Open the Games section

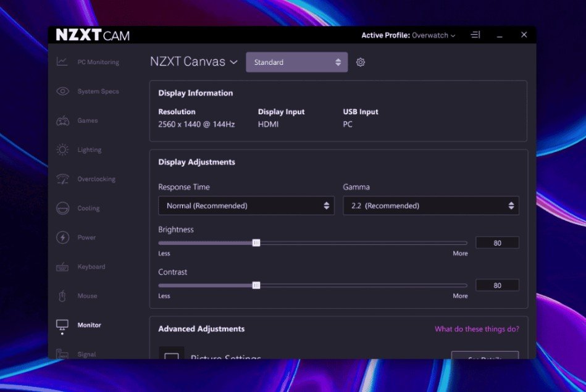point(88,120)
